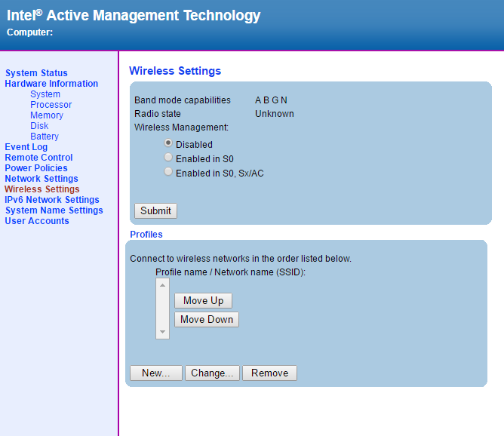Click profile list scroll down arrow
Image resolution: width=504 pixels, height=436 pixels.
[x=162, y=332]
